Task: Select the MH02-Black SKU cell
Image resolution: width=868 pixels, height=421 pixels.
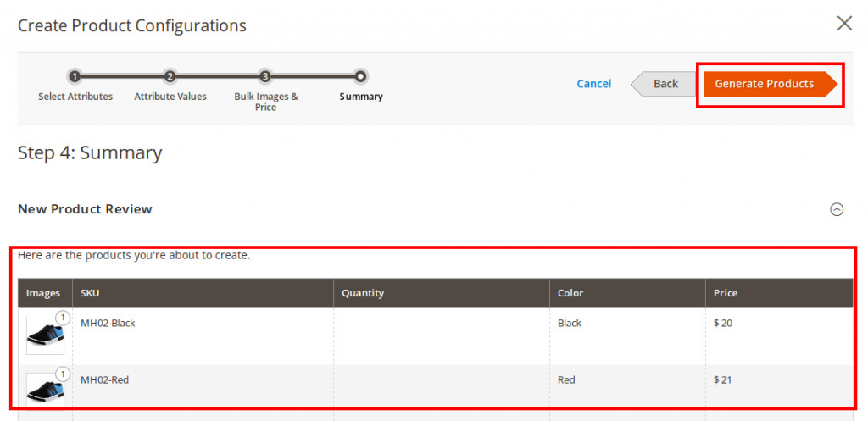Action: (108, 323)
